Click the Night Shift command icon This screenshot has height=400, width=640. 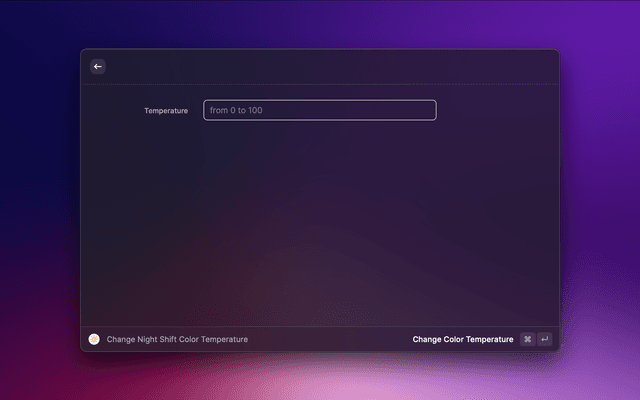point(94,339)
